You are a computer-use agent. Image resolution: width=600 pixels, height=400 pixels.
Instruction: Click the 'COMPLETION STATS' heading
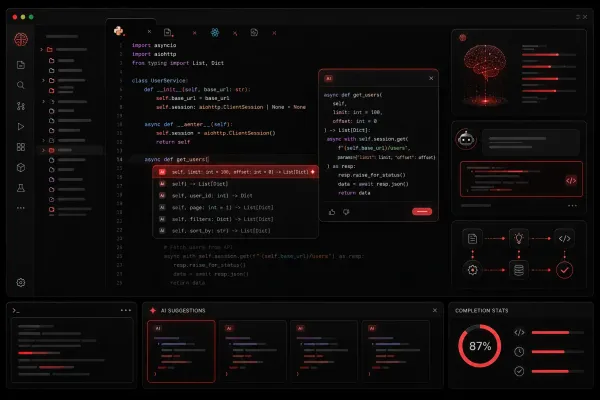tap(481, 310)
